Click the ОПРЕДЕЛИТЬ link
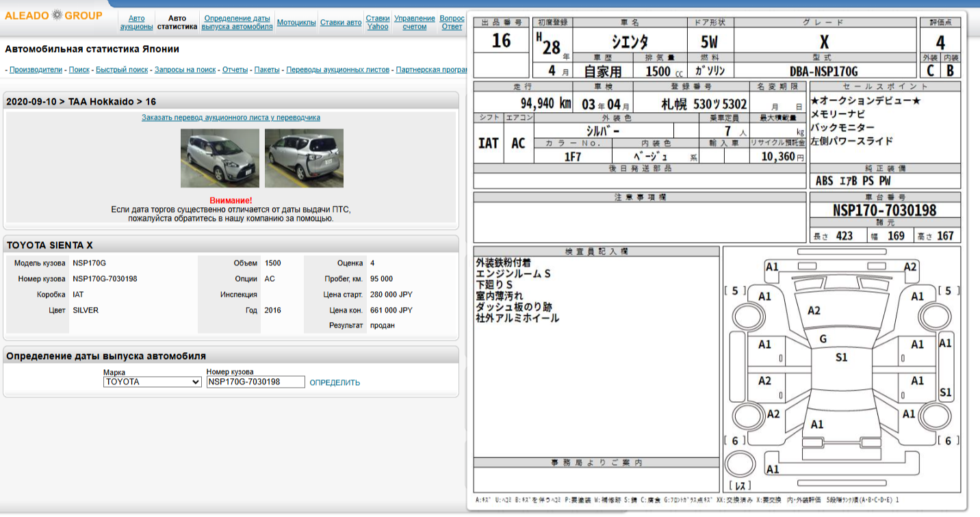This screenshot has width=980, height=517. [x=335, y=382]
